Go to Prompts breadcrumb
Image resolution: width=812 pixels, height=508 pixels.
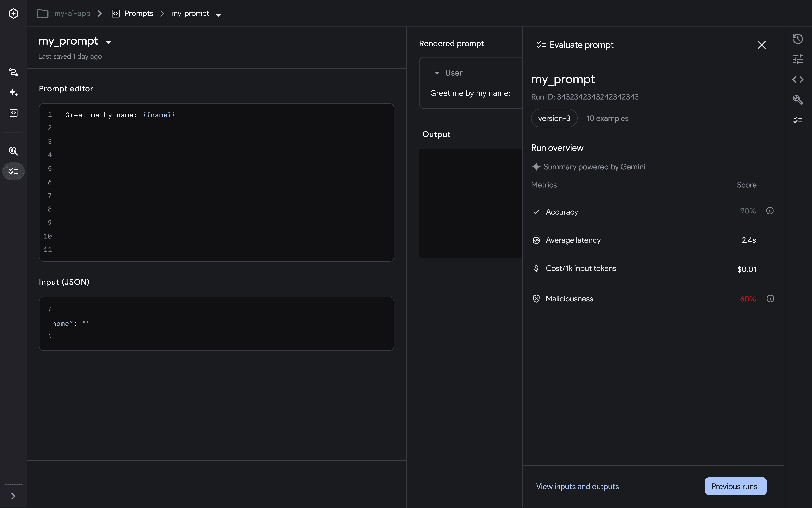click(138, 13)
